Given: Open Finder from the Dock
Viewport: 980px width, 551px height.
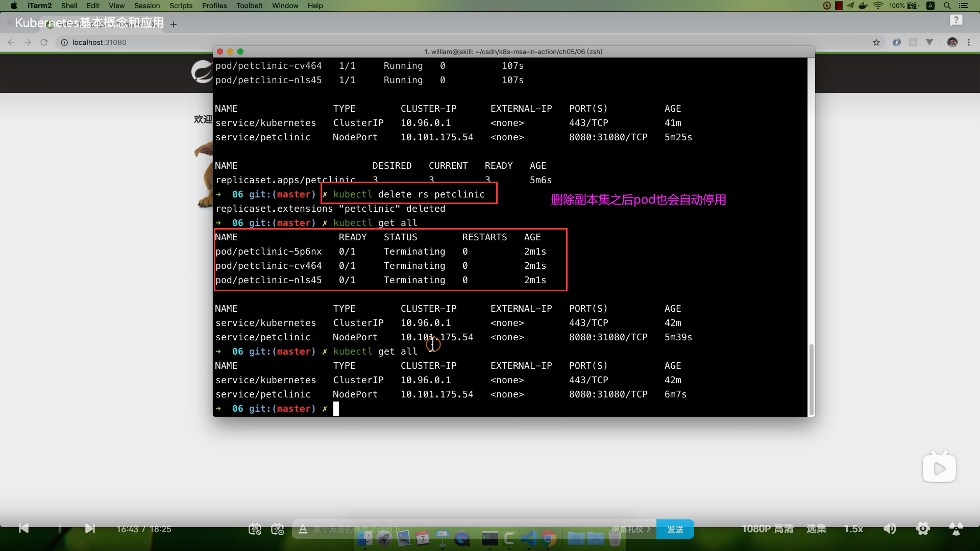Looking at the screenshot, I should click(364, 538).
